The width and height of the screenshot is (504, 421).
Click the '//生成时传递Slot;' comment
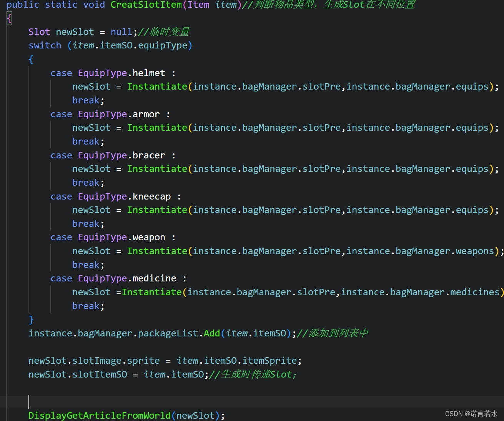[x=253, y=374]
